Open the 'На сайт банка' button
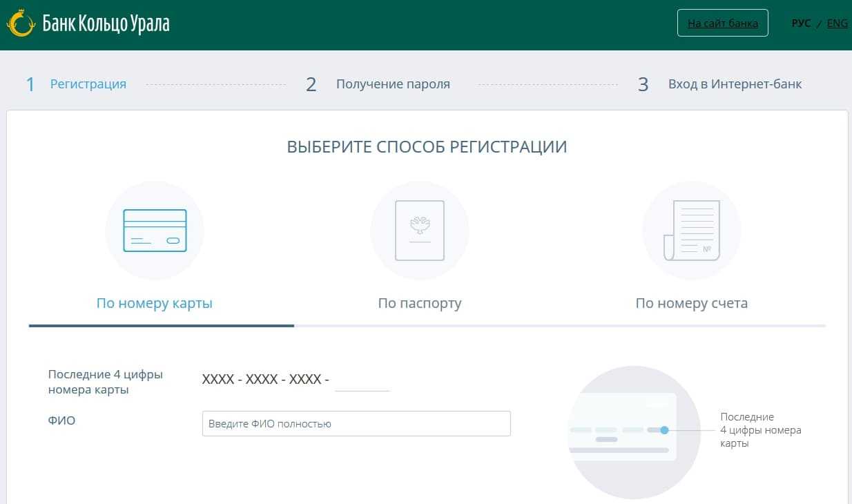852x504 pixels. (722, 23)
